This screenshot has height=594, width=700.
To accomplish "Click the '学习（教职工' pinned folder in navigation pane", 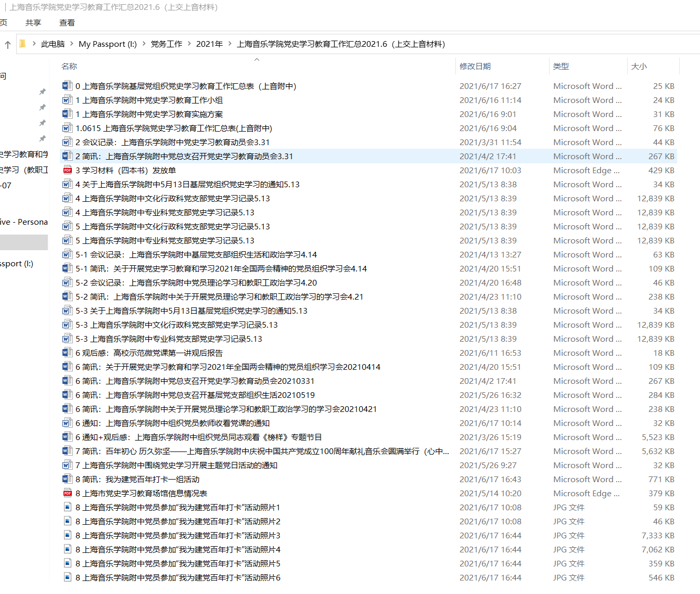I will pos(24,170).
